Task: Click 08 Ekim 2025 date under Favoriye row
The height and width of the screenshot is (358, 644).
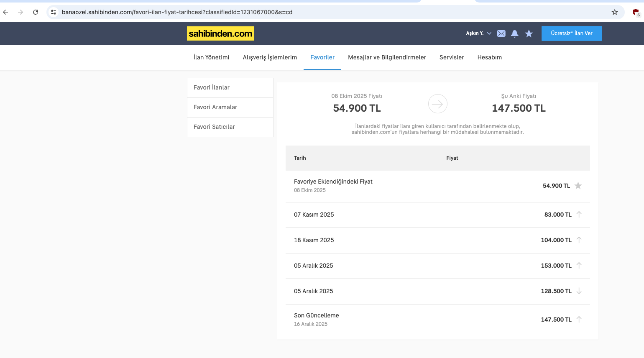Action: 309,190
